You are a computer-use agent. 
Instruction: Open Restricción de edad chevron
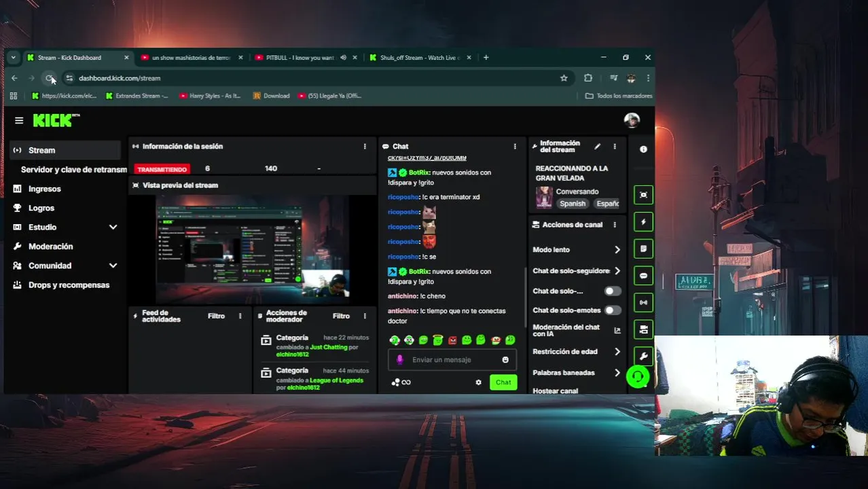coord(617,352)
